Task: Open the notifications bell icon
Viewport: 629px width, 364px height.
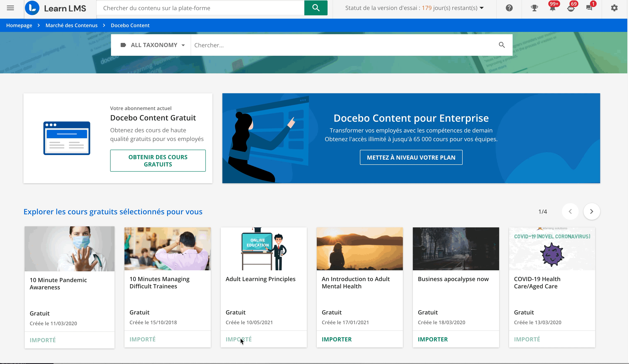Action: [552, 8]
